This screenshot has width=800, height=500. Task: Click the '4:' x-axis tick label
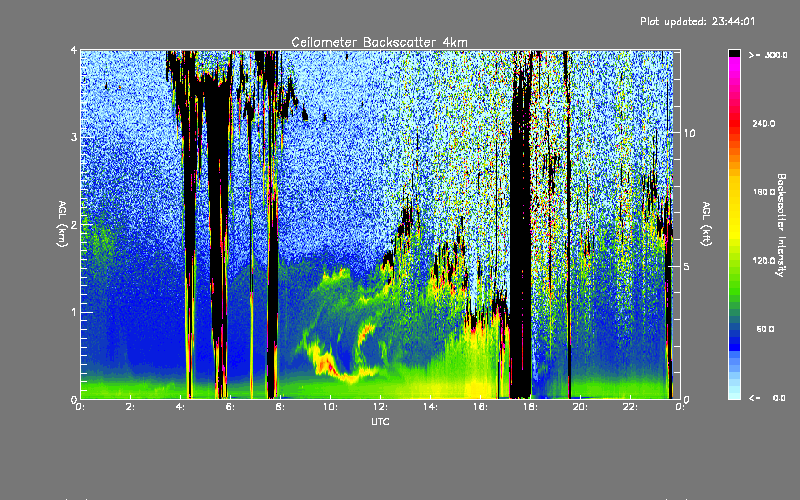180,407
